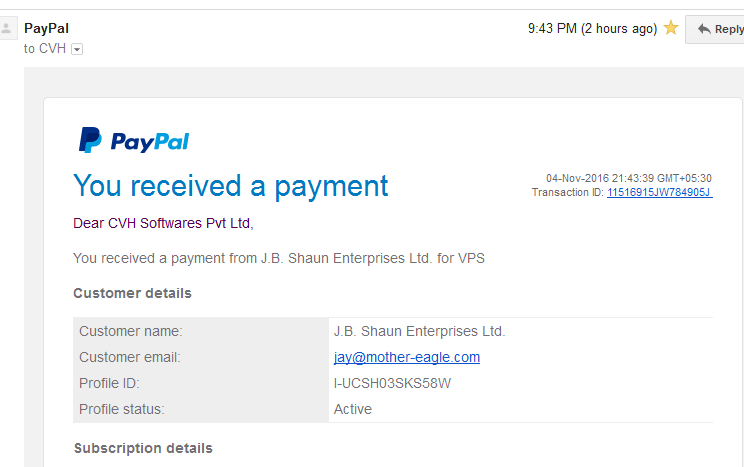
Task: Click the PayPal logo
Action: pyautogui.click(x=134, y=140)
